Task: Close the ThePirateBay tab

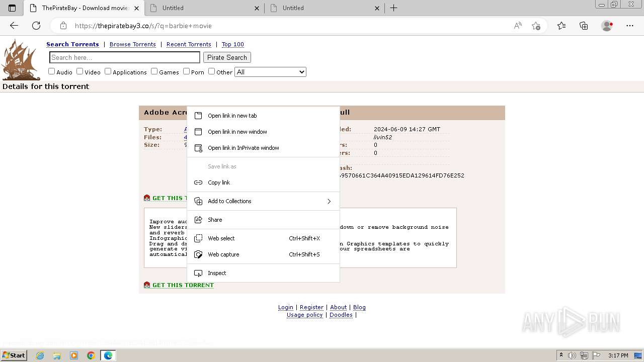Action: (136, 8)
